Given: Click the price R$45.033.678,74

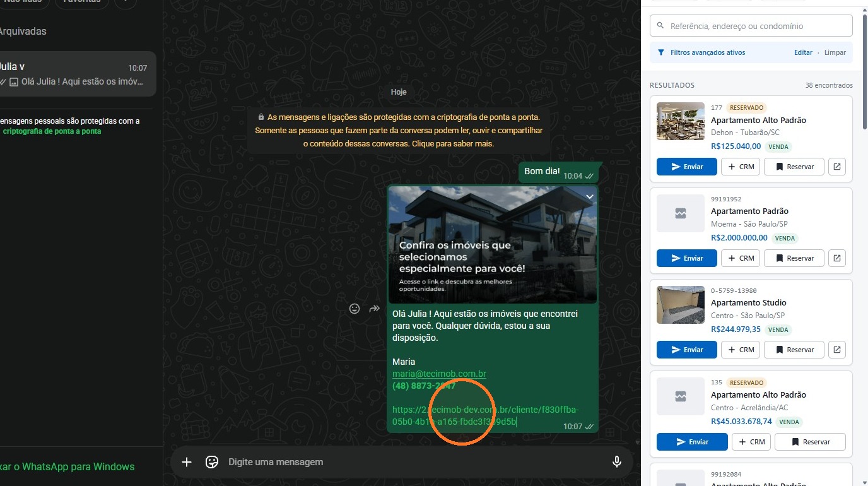Looking at the screenshot, I should coord(741,422).
